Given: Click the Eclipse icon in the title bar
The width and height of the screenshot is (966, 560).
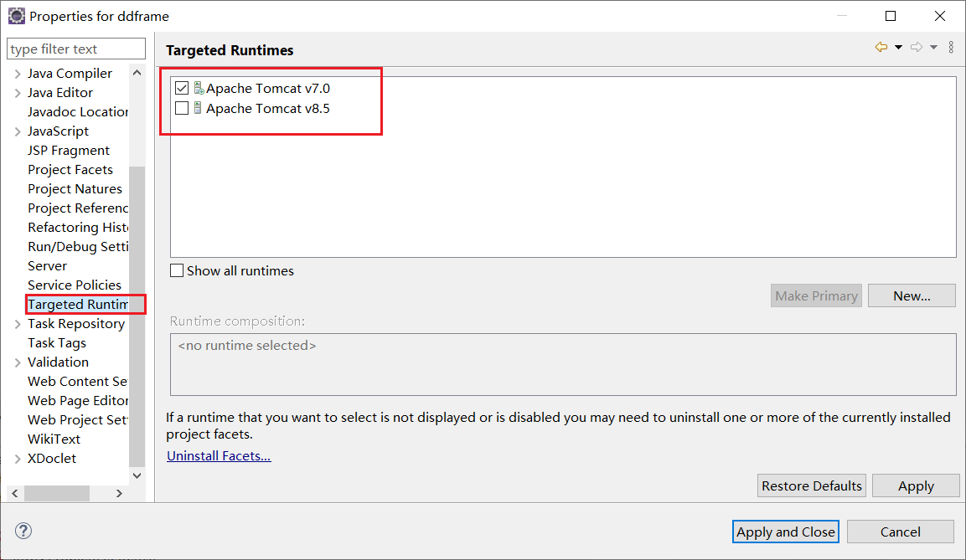Looking at the screenshot, I should coord(16,16).
